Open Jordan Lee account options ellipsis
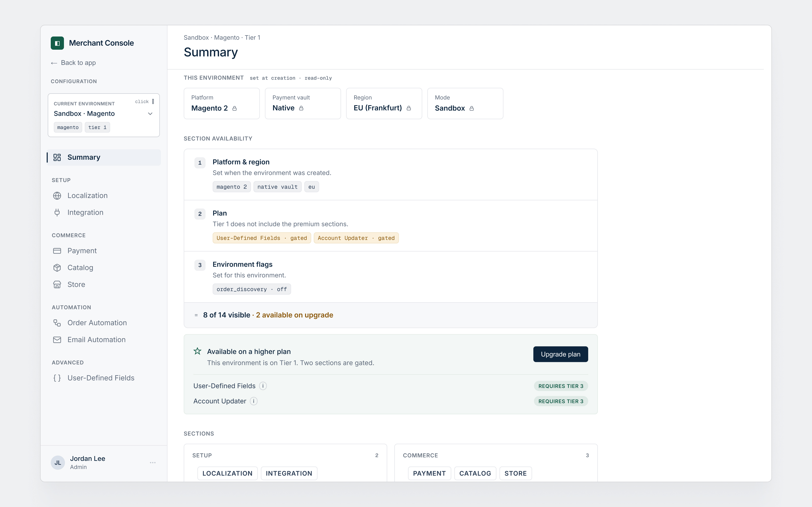The width and height of the screenshot is (812, 507). [x=153, y=462]
